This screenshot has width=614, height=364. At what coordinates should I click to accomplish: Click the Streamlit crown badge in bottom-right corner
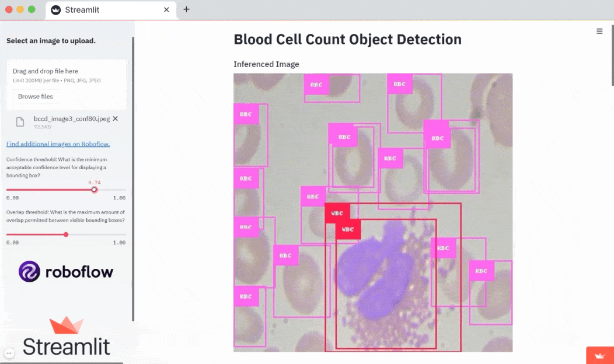(599, 355)
